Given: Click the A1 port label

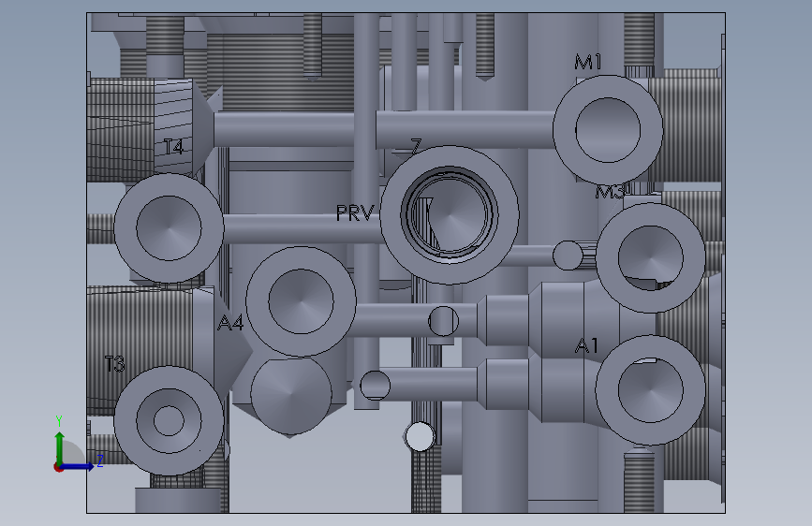Looking at the screenshot, I should click(586, 345).
